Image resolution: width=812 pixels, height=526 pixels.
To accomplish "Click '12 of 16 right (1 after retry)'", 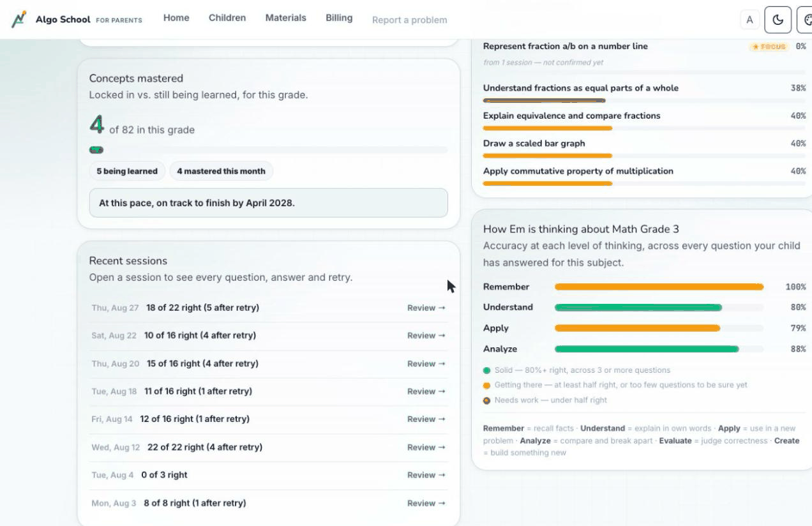I will click(x=195, y=419).
